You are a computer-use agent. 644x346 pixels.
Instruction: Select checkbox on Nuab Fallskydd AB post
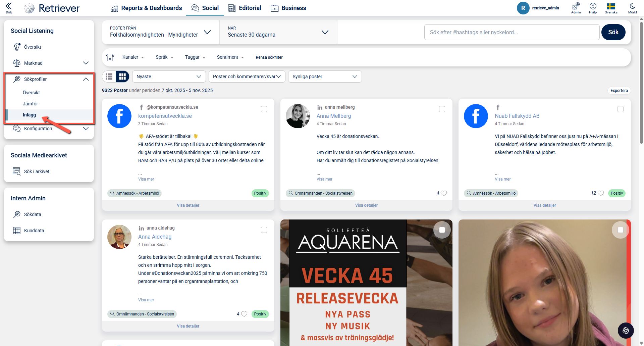point(621,109)
